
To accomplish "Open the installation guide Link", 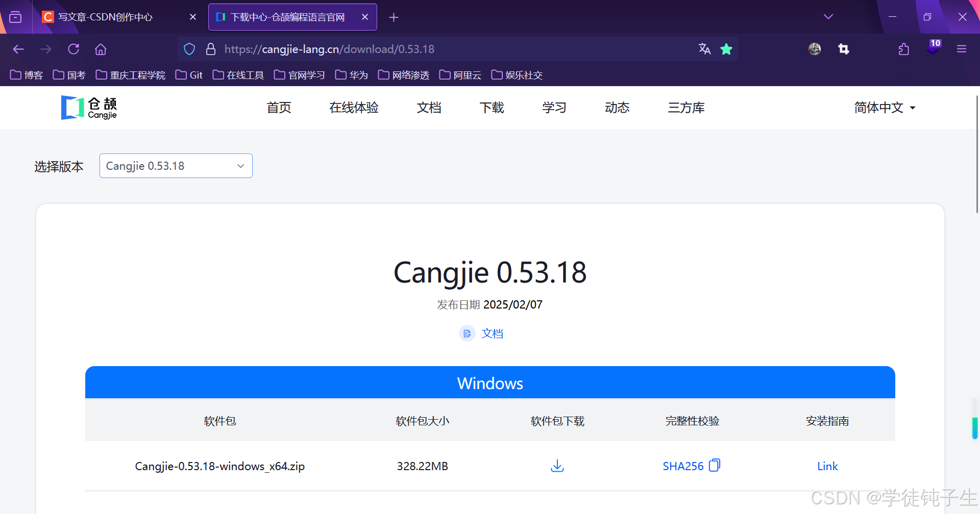I will [x=827, y=466].
